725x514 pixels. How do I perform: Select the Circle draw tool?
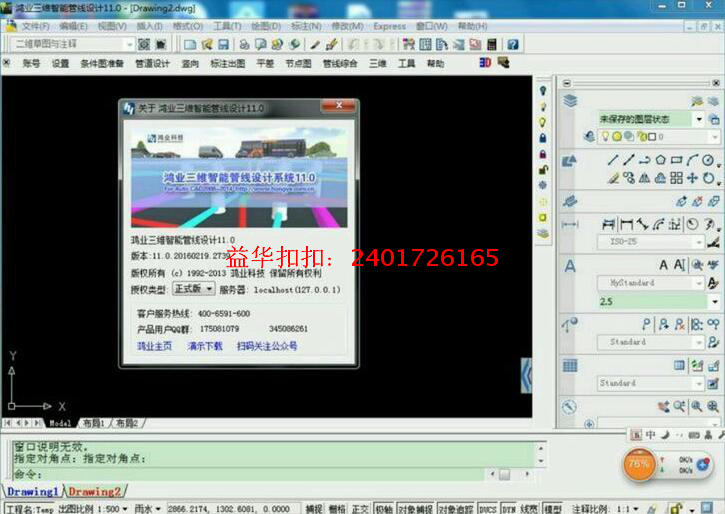[708, 160]
